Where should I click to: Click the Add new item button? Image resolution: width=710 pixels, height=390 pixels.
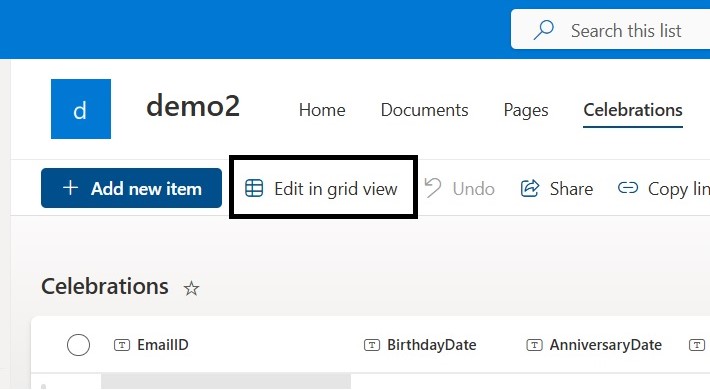[x=131, y=188]
